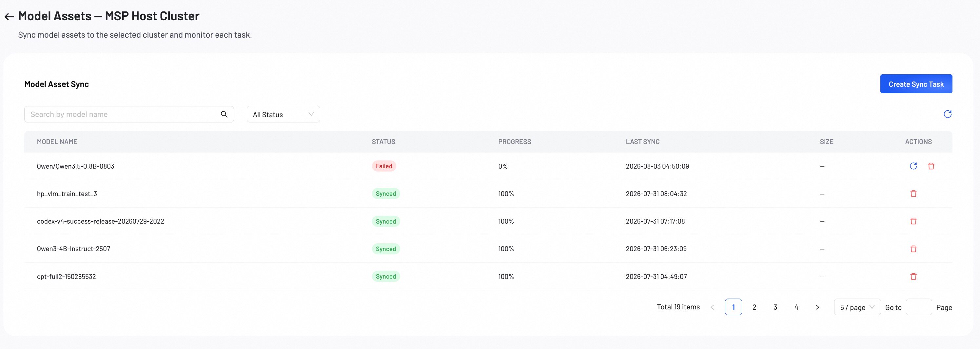Viewport: 980px width, 349px height.
Task: Click the search magnifier icon
Action: [x=224, y=114]
